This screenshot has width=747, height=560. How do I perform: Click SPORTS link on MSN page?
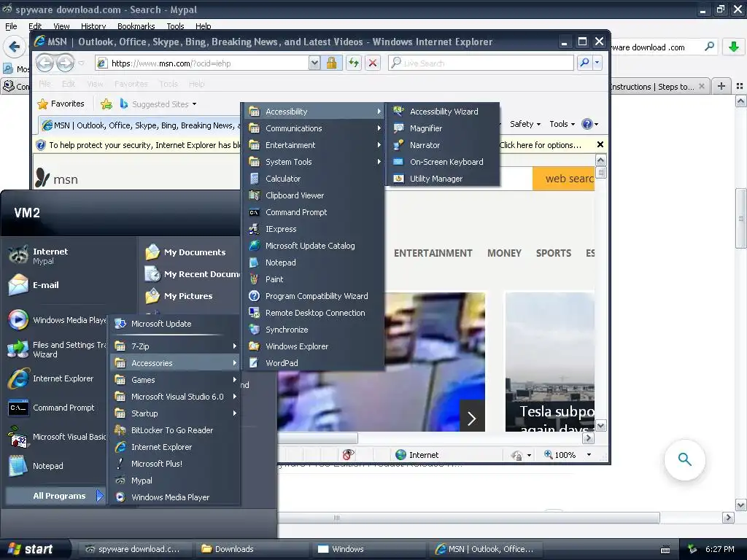click(x=553, y=253)
